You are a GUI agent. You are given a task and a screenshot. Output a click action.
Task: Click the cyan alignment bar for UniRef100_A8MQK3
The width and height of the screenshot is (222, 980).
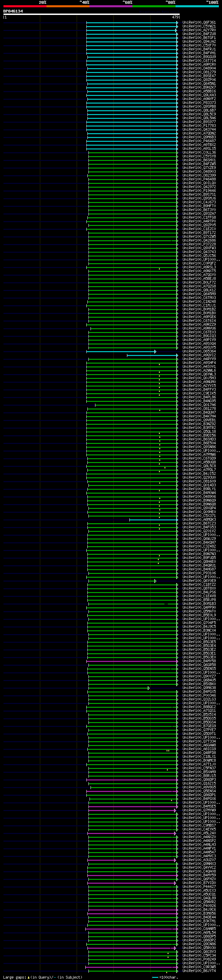[x=154, y=520]
